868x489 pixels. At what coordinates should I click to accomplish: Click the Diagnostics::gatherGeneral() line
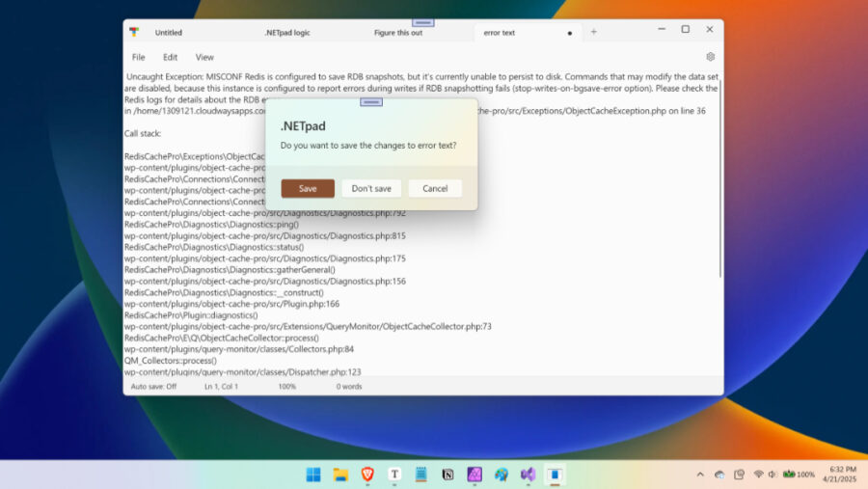click(230, 270)
